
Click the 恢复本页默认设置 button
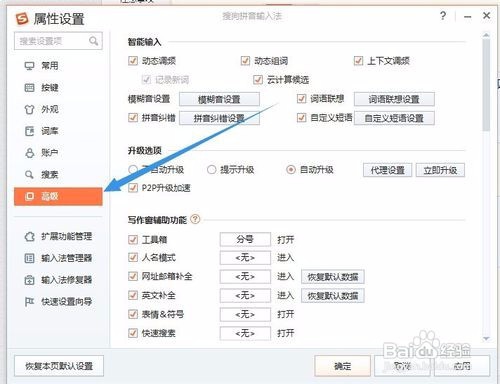pos(59,366)
